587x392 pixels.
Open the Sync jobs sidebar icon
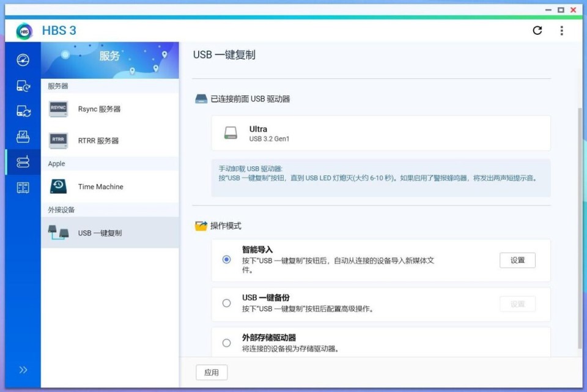tap(22, 111)
